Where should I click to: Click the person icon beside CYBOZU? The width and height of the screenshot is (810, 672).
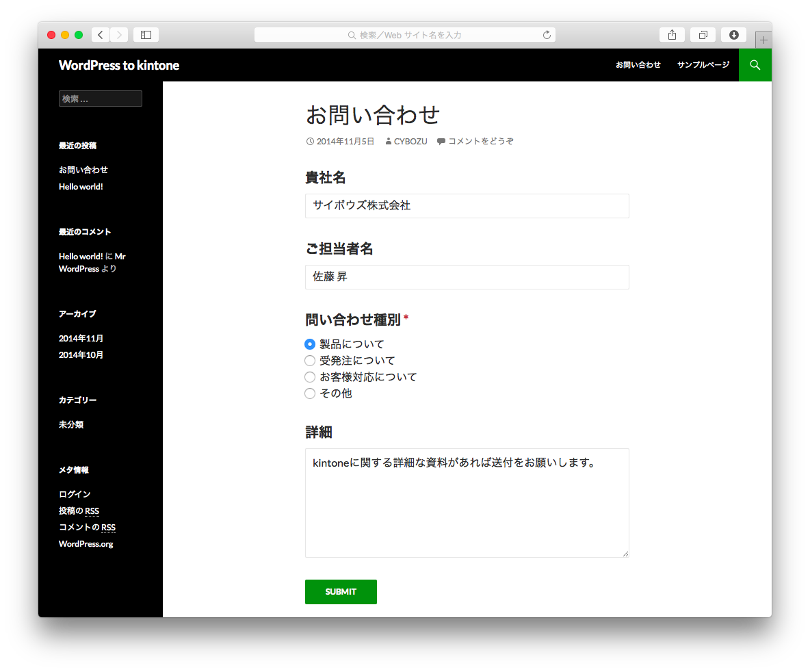pos(389,142)
